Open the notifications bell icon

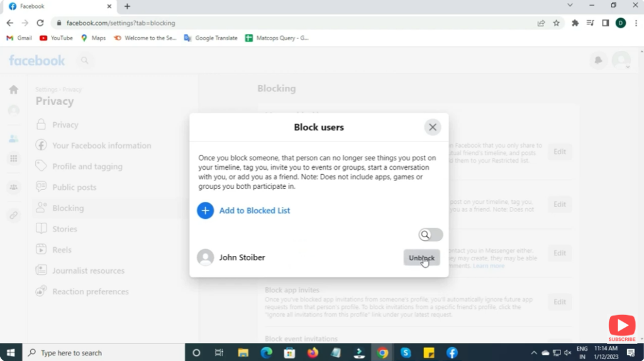(598, 60)
